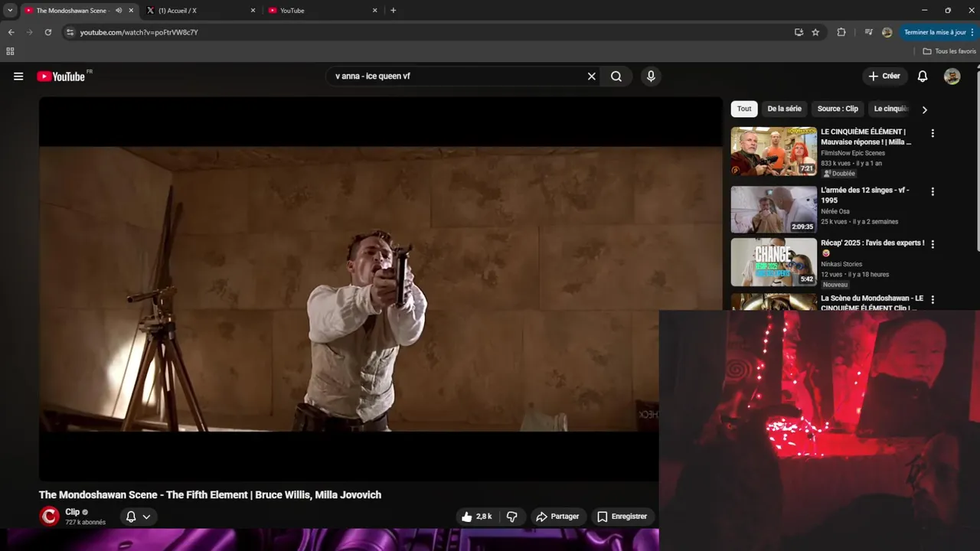This screenshot has width=980, height=551.
Task: Open Chrome extensions puzzle icon
Action: (841, 32)
